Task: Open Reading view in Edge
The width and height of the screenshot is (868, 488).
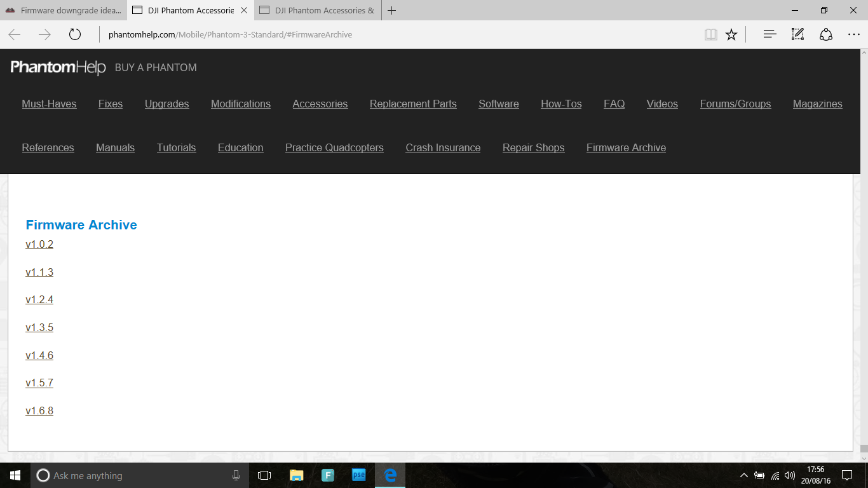Action: click(711, 34)
